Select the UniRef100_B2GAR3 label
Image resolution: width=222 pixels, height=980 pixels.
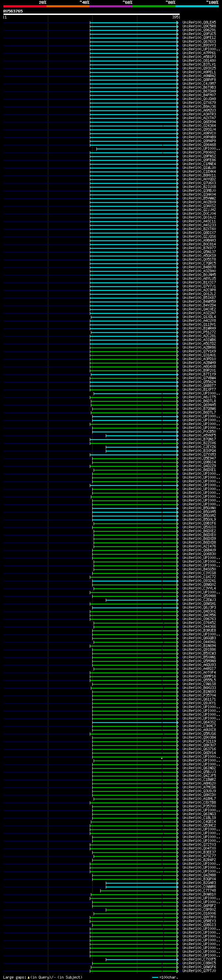pos(199,883)
